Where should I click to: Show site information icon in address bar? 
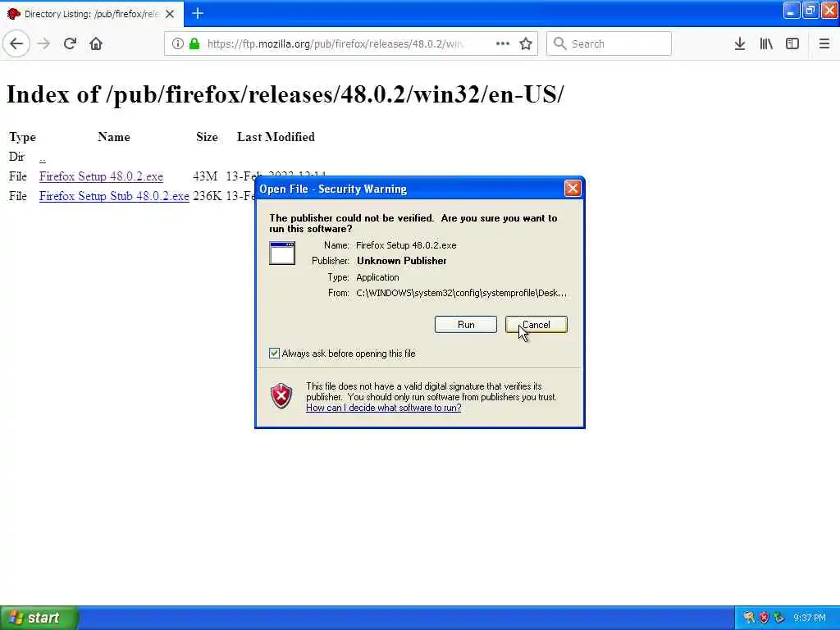point(177,43)
